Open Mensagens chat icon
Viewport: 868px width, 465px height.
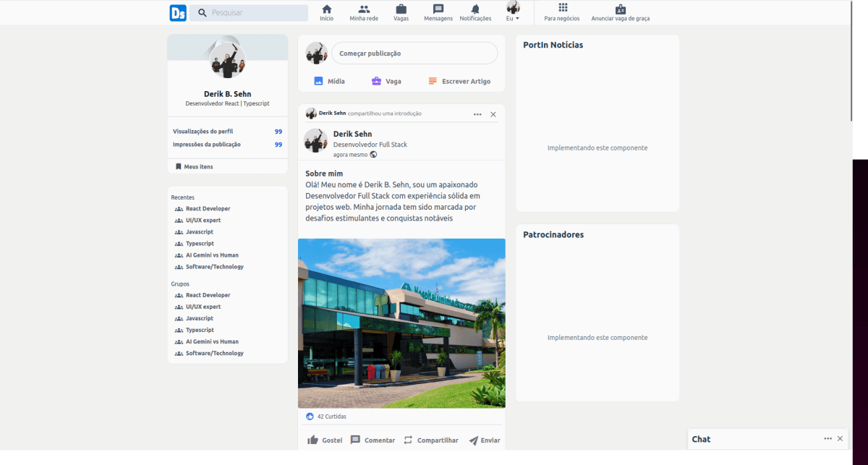(438, 9)
